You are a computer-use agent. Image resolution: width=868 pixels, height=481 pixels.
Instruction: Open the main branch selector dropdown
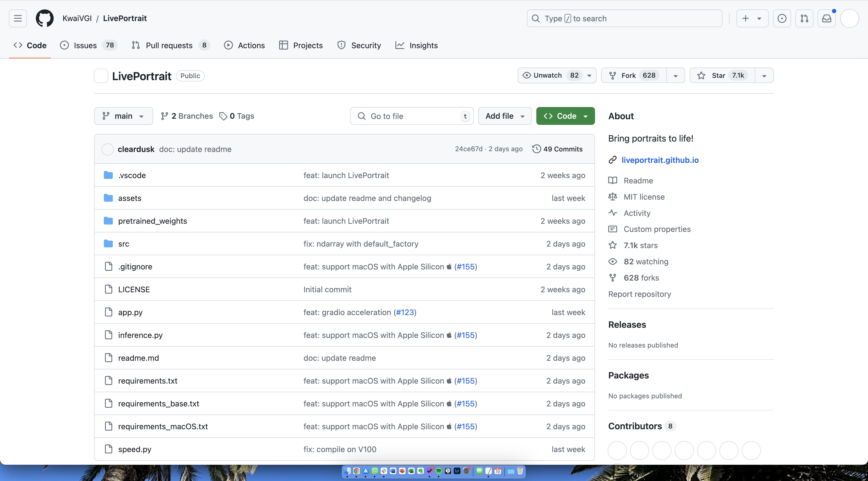click(x=123, y=116)
